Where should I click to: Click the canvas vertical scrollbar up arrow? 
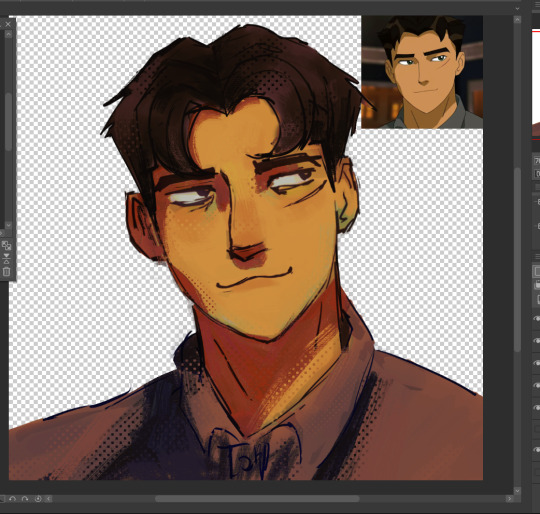click(517, 20)
